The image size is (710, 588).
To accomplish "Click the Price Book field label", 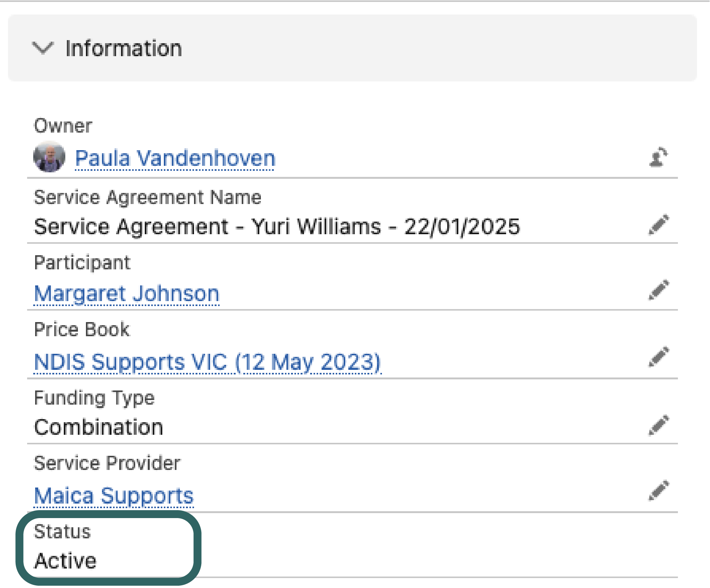I will tap(82, 329).
